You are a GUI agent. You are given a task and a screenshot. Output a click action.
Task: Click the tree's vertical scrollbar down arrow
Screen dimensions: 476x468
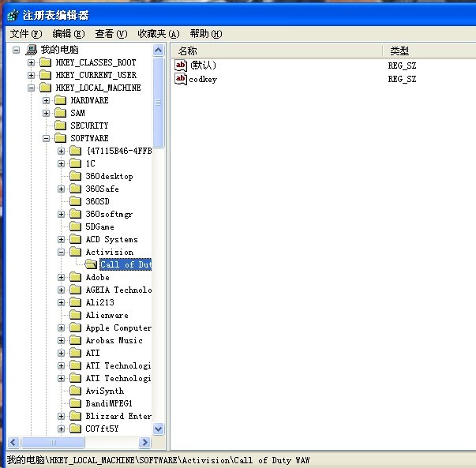click(x=158, y=429)
